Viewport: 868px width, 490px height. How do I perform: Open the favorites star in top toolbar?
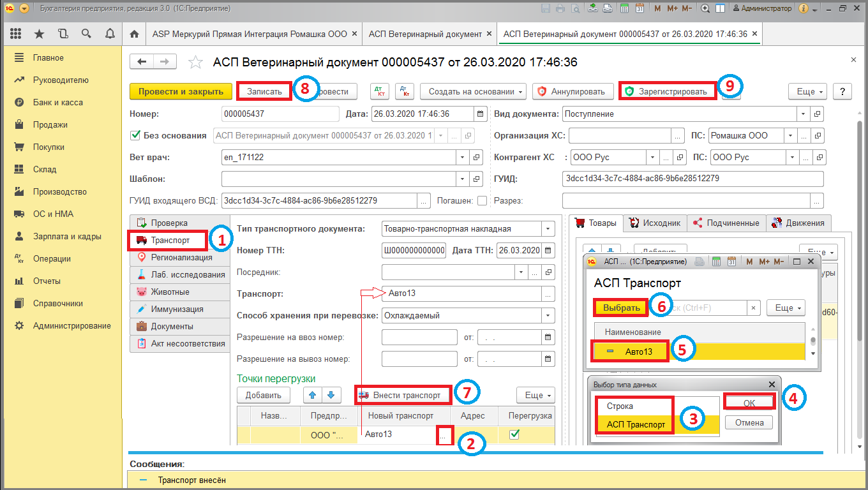pos(40,34)
